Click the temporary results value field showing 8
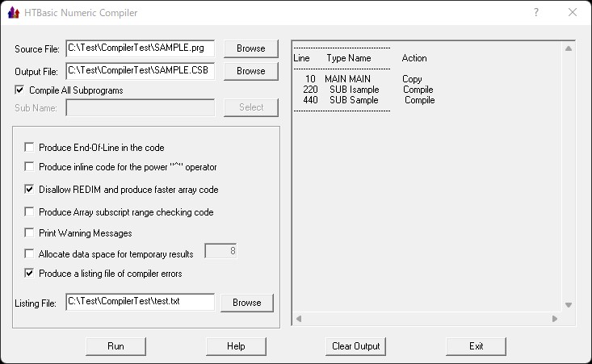This screenshot has width=592, height=364. pyautogui.click(x=220, y=251)
